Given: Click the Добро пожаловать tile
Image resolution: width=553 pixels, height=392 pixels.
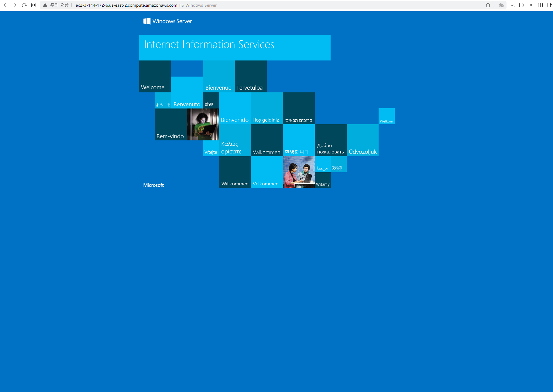Looking at the screenshot, I should pos(331,140).
